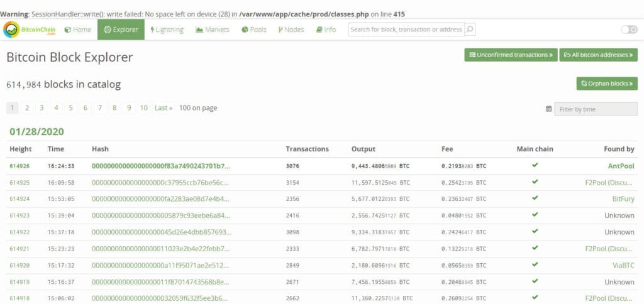
Task: Open hash 000000000000000000011f87014743568b8e...
Action: pos(160,282)
